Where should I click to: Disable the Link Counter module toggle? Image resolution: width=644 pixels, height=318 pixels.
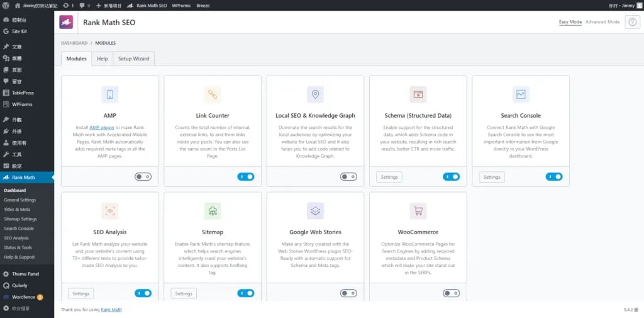tap(246, 177)
